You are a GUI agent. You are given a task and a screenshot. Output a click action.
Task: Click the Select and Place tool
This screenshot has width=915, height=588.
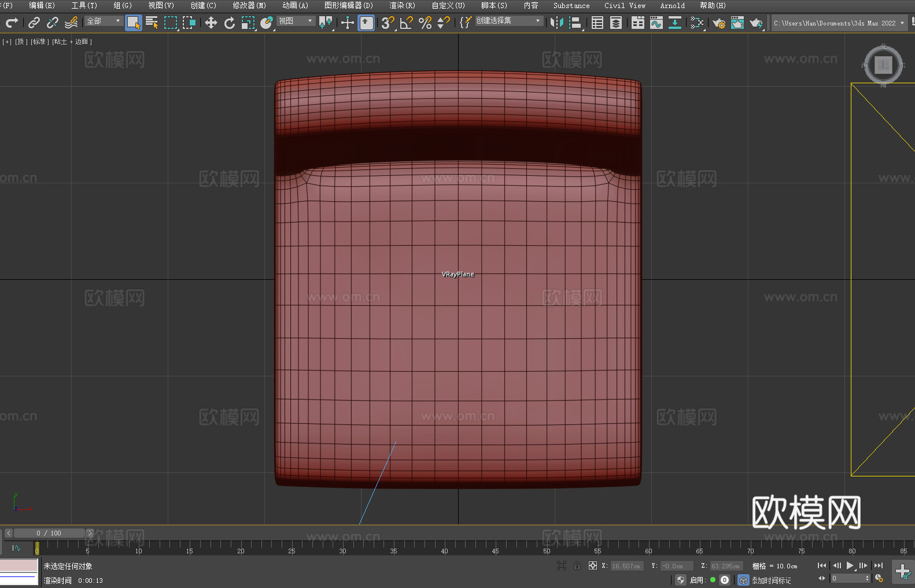(x=267, y=23)
